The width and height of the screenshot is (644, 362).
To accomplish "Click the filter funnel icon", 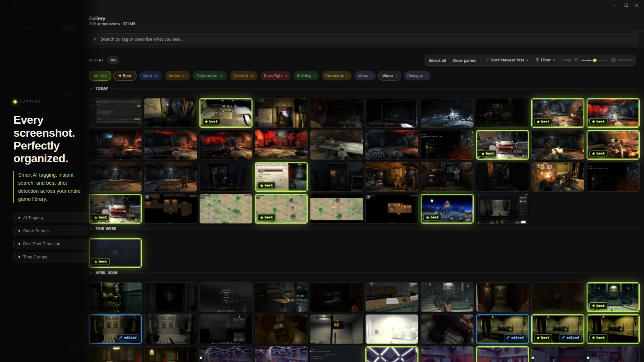I will tap(537, 60).
